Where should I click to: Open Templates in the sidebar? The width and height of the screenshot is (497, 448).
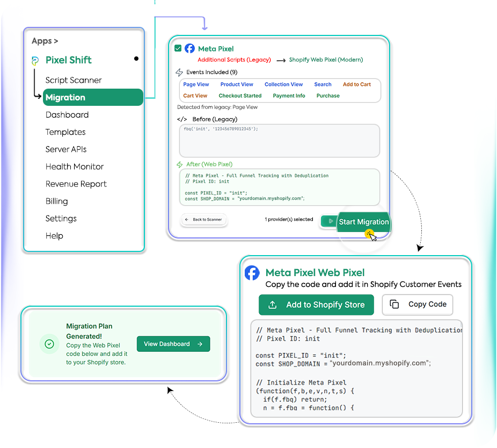(65, 132)
